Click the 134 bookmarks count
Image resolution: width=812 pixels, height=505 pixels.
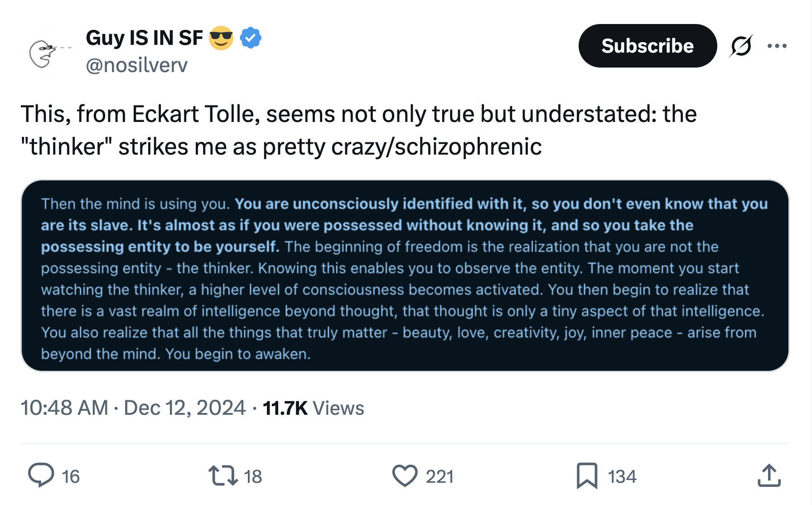622,476
